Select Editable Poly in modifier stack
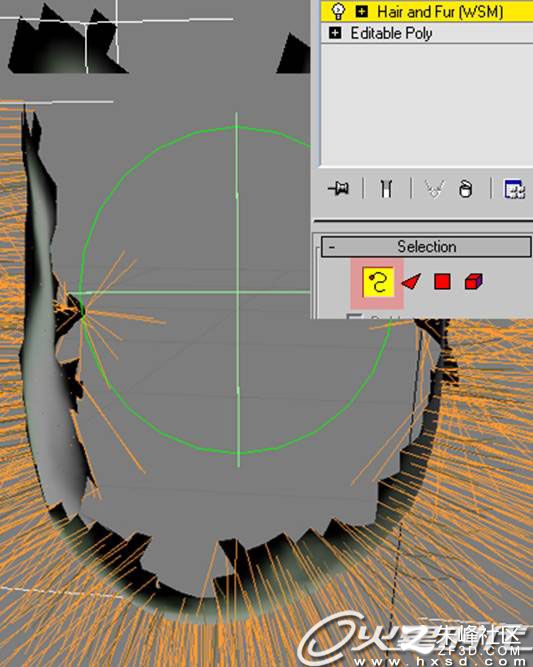This screenshot has width=533, height=667. pos(391,33)
